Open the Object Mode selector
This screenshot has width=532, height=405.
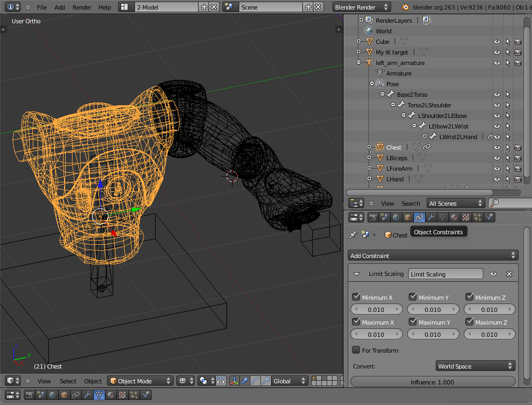coord(140,381)
